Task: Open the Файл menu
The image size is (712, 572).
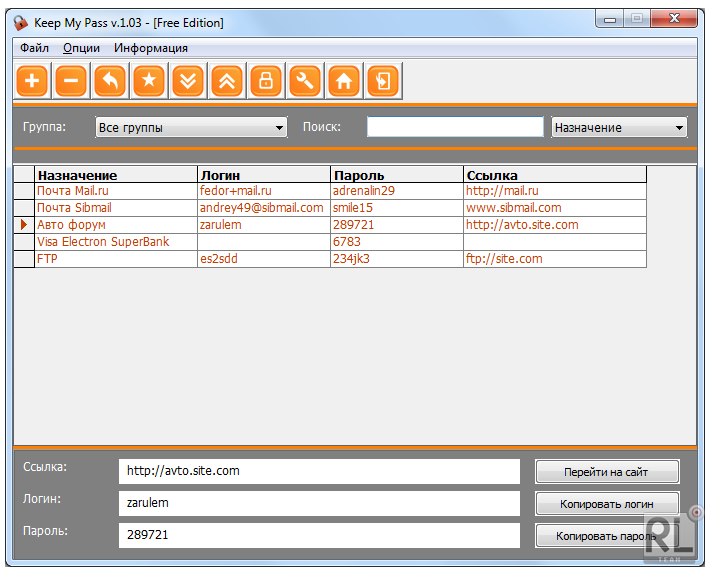Action: point(34,48)
